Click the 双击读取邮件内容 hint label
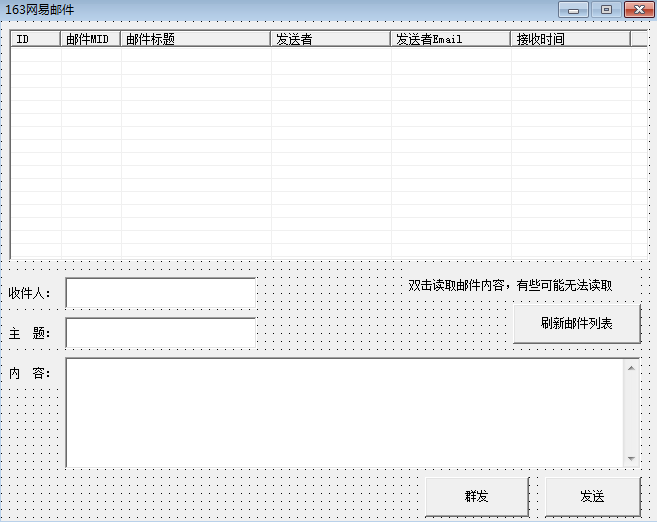 tap(510, 286)
